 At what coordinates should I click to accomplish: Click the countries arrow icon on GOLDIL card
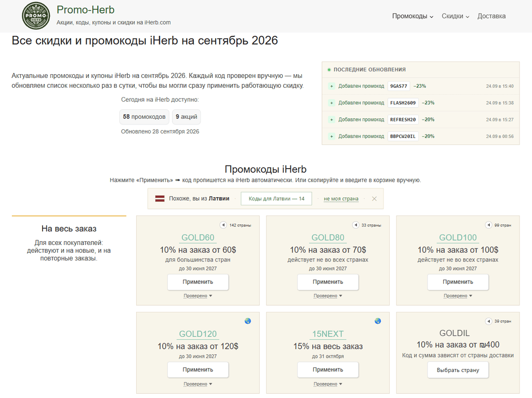coord(488,321)
